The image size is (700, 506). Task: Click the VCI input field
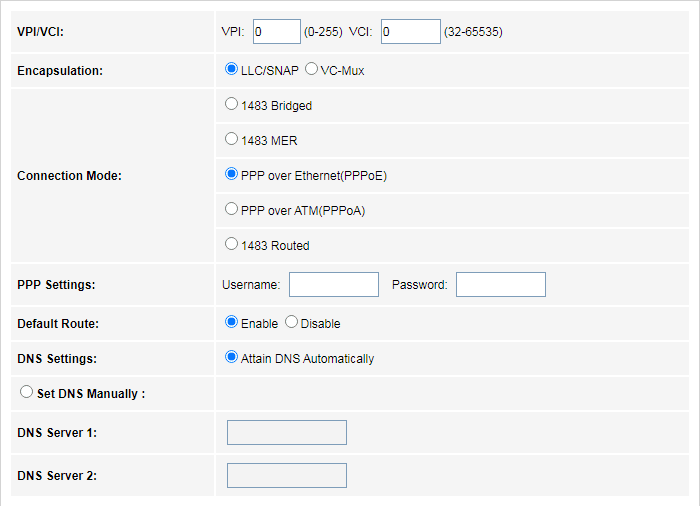click(x=410, y=32)
